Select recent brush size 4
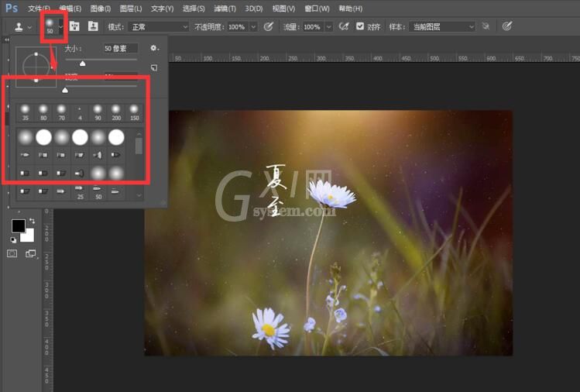 (x=80, y=112)
